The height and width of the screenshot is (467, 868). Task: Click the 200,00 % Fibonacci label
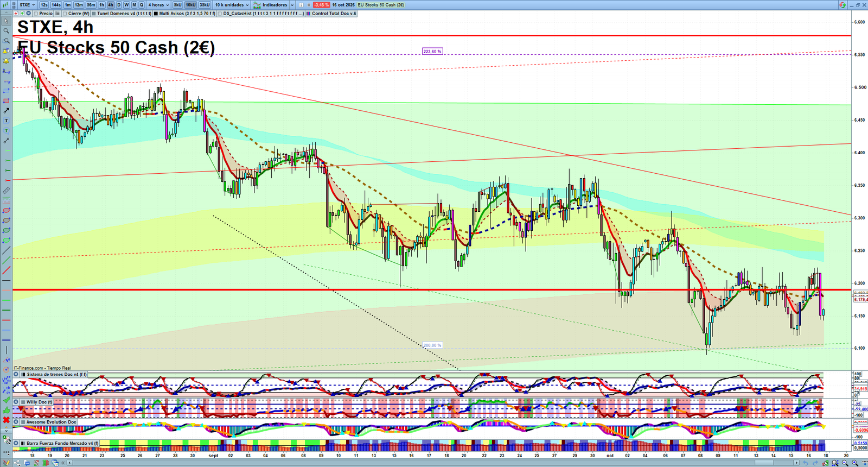(x=432, y=345)
